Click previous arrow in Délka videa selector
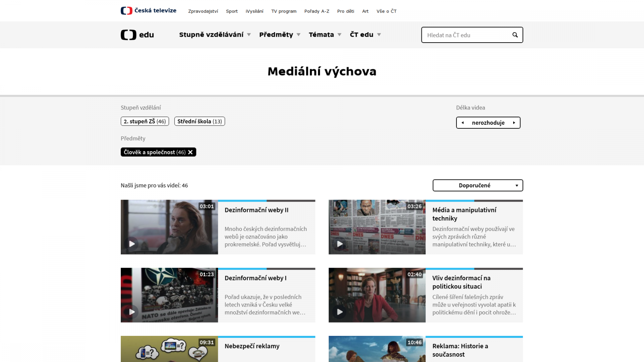 (462, 123)
